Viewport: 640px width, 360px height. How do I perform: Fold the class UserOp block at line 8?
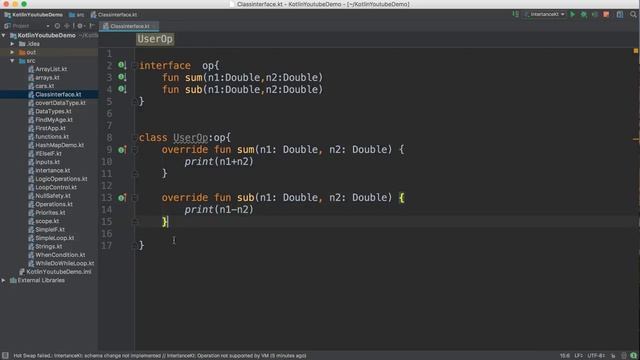point(134,138)
